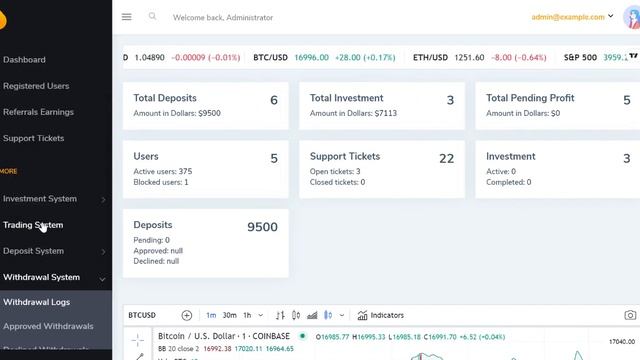640x360 pixels.
Task: Switch chart to 1m interval
Action: [211, 315]
